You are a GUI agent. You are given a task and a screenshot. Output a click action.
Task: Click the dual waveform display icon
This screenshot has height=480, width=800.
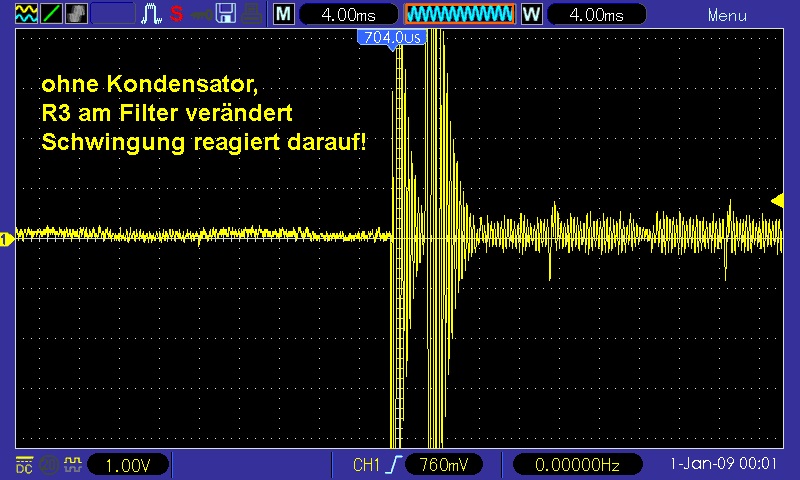(26, 14)
